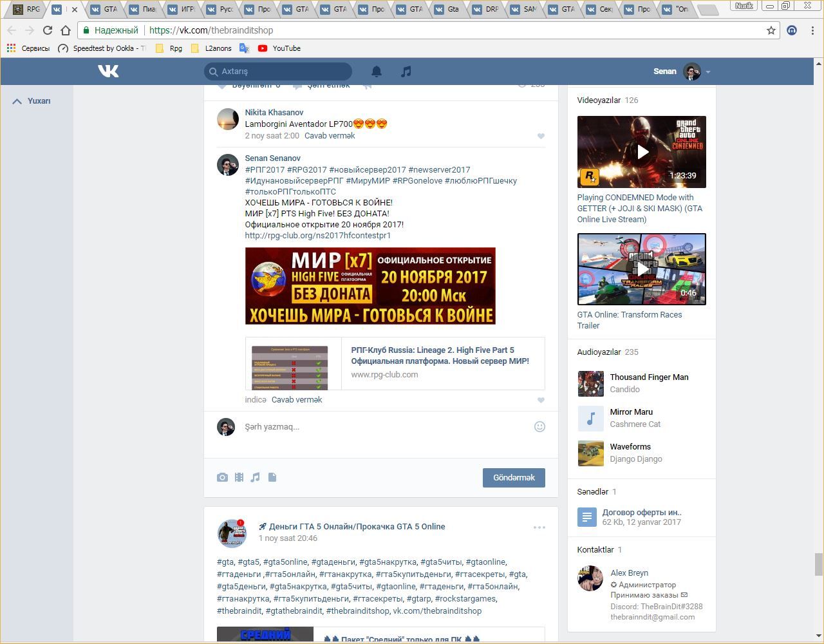Attach a video with the film icon
This screenshot has width=824, height=644.
coord(239,477)
